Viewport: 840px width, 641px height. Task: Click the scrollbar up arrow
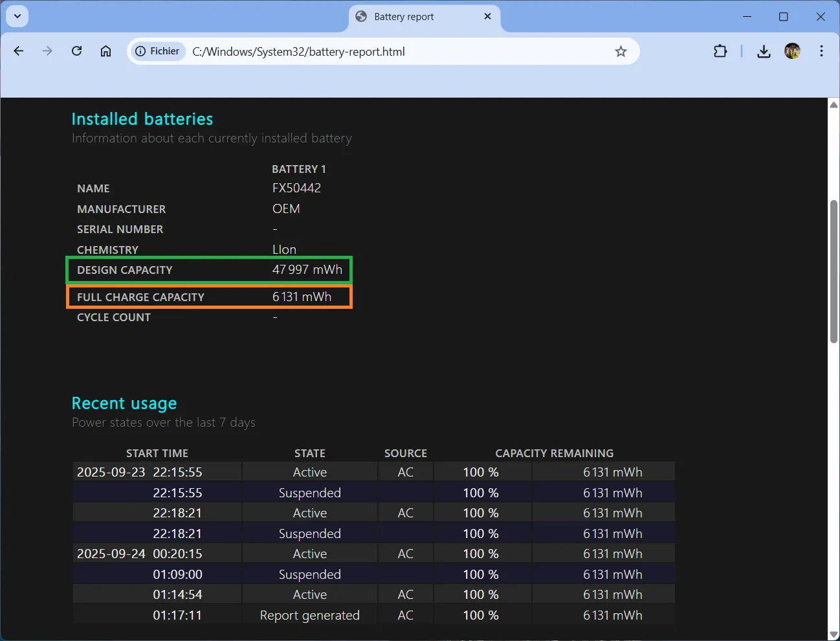tap(834, 105)
